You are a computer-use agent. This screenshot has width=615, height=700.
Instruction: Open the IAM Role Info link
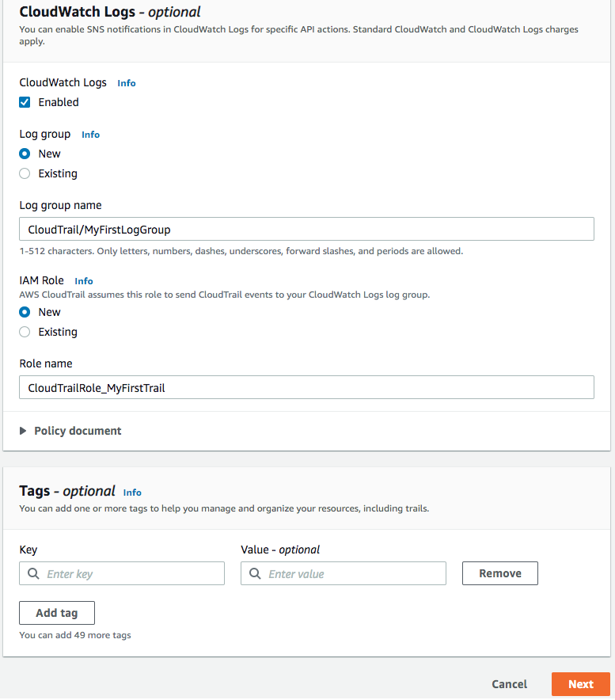[x=83, y=280]
